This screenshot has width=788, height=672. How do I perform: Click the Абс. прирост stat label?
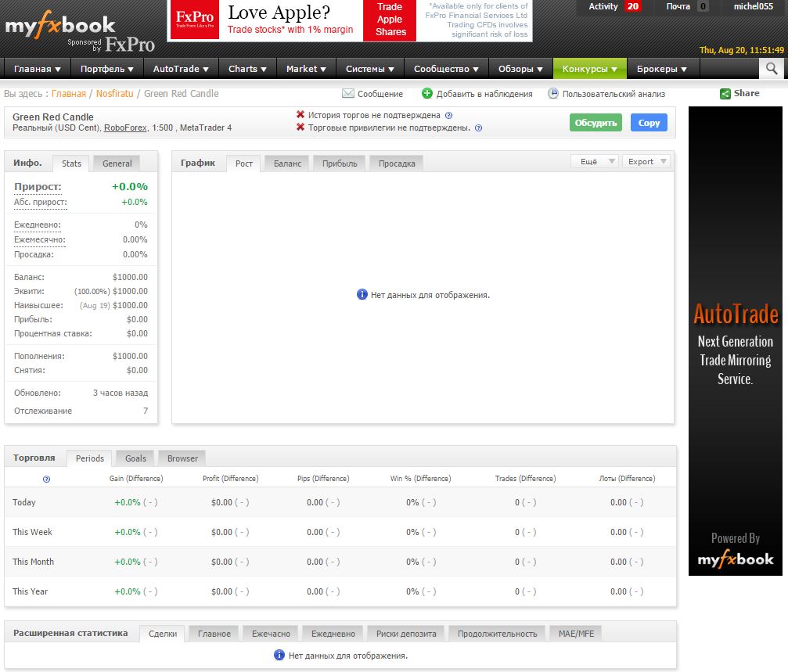[40, 203]
